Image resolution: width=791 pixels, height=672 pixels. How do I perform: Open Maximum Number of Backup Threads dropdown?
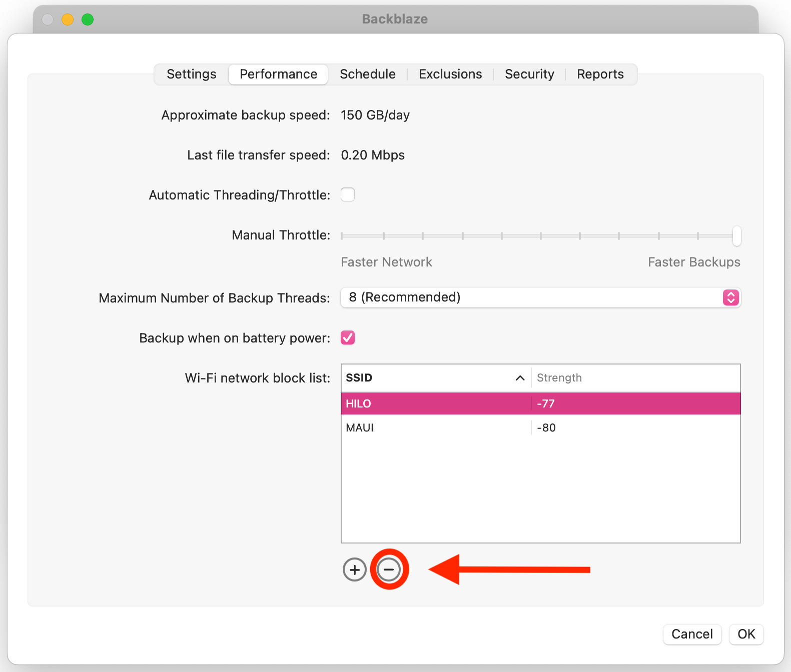click(540, 297)
